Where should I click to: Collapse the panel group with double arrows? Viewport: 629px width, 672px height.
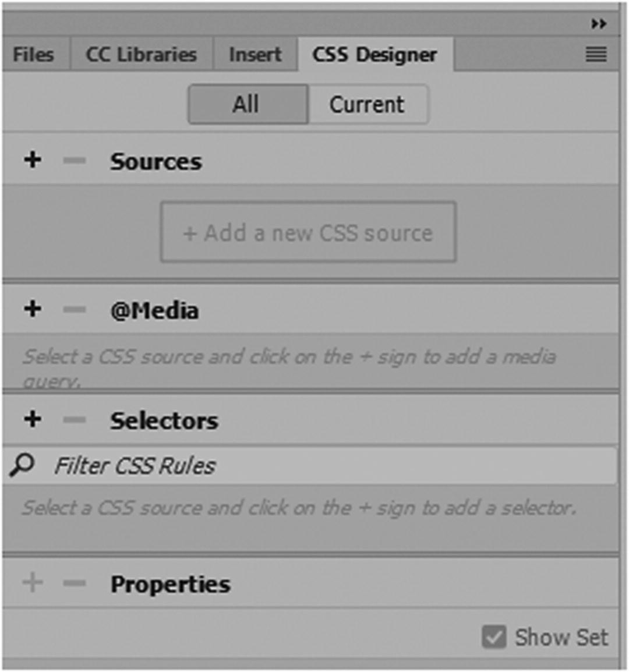(x=598, y=24)
